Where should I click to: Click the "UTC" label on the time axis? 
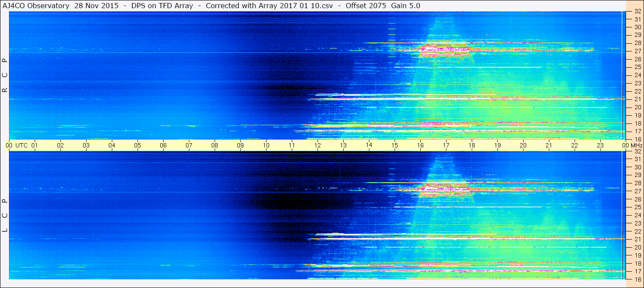coord(21,145)
